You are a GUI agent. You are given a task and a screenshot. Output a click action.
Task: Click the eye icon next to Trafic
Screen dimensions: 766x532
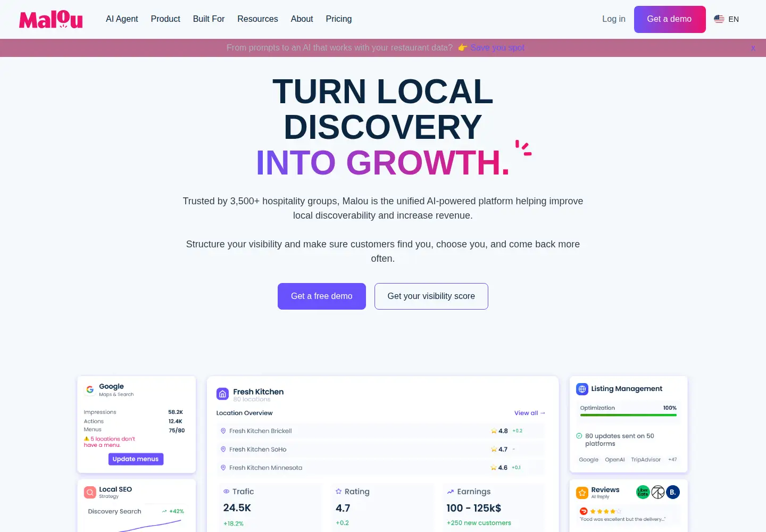click(x=227, y=492)
